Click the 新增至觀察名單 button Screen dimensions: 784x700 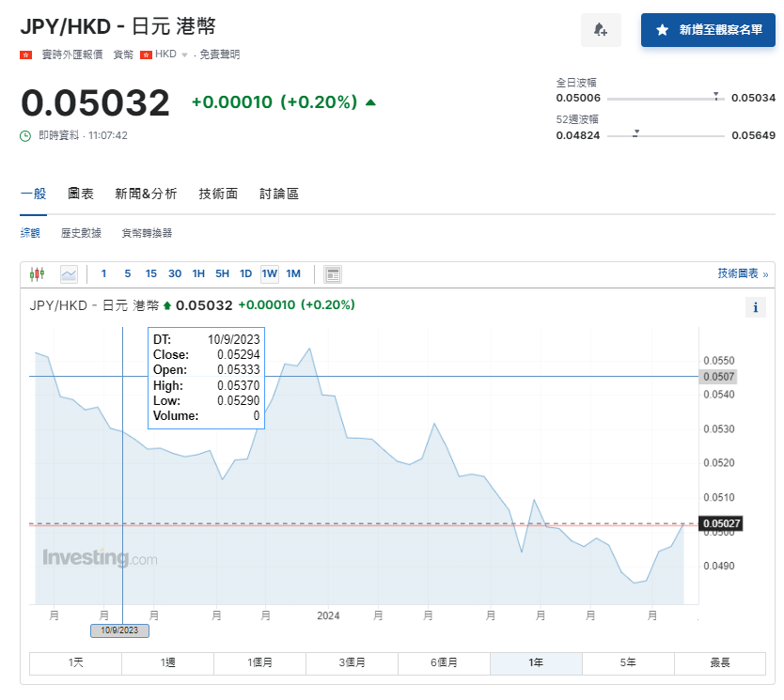pos(708,29)
